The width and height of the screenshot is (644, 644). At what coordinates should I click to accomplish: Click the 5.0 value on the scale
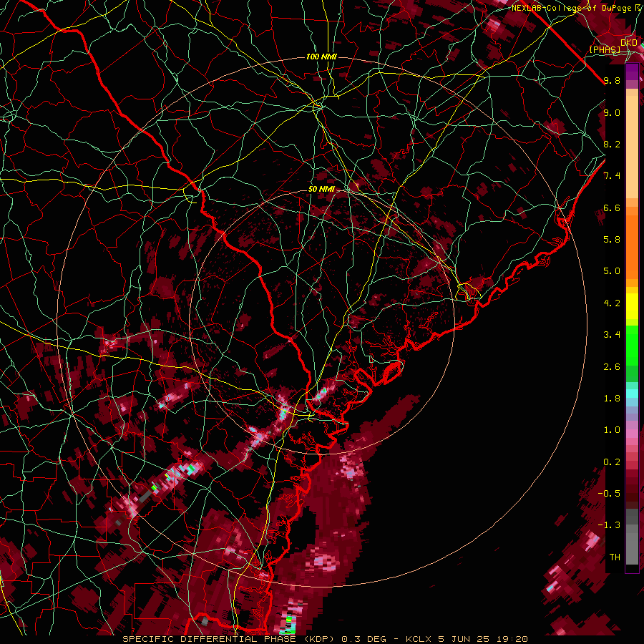pos(612,271)
